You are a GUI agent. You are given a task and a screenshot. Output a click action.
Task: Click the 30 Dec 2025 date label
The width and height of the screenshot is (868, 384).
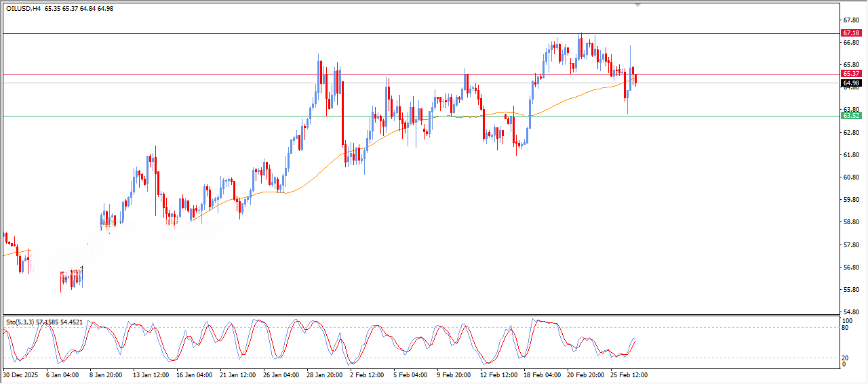[x=20, y=375]
